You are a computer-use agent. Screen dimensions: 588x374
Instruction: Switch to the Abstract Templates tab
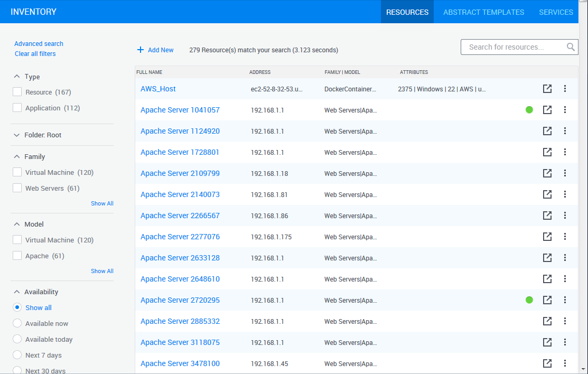(x=483, y=12)
